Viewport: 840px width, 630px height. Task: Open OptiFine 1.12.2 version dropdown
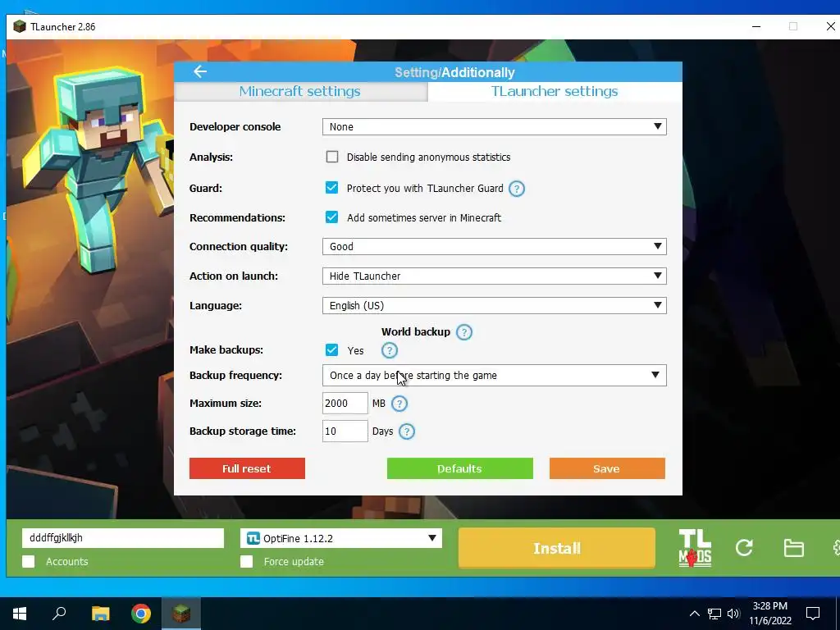(341, 538)
